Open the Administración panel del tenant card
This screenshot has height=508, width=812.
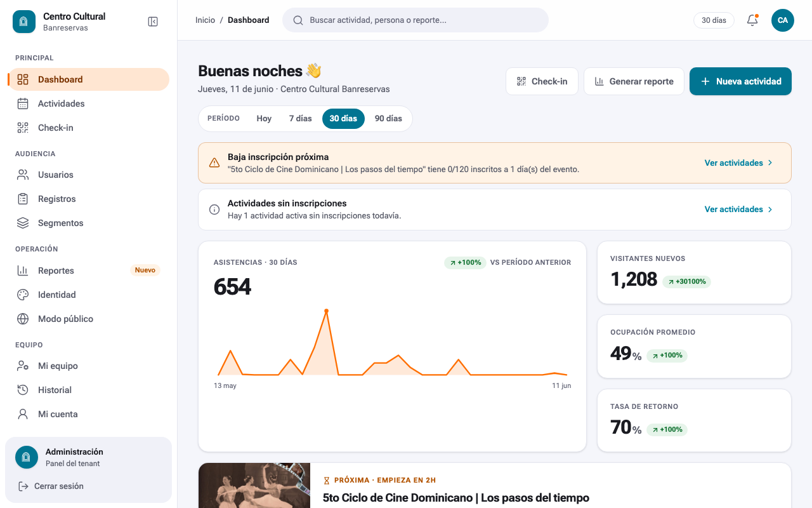[x=88, y=457]
